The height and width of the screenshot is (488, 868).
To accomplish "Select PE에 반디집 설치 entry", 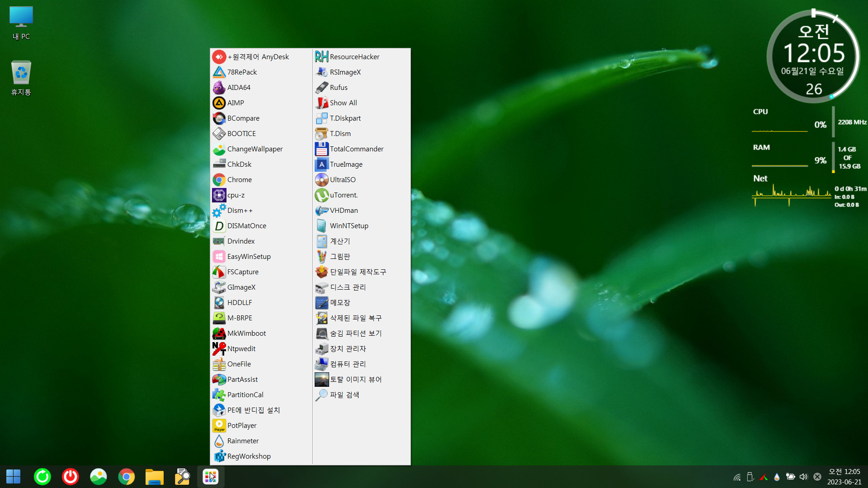I will point(261,410).
